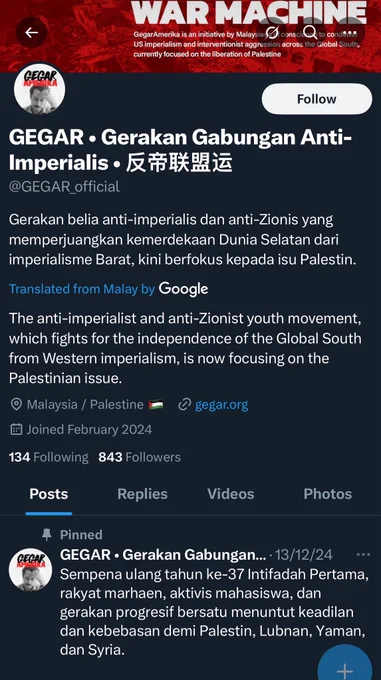Open the gegar.org website link

point(221,405)
